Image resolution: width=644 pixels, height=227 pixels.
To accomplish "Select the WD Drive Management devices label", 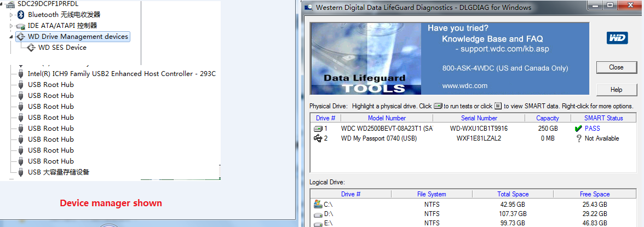I will point(78,37).
